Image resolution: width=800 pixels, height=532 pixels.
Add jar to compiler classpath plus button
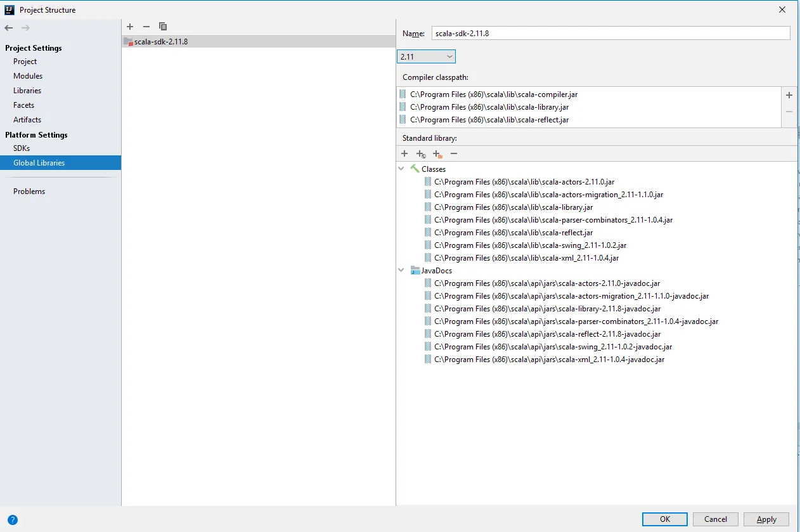pos(789,95)
